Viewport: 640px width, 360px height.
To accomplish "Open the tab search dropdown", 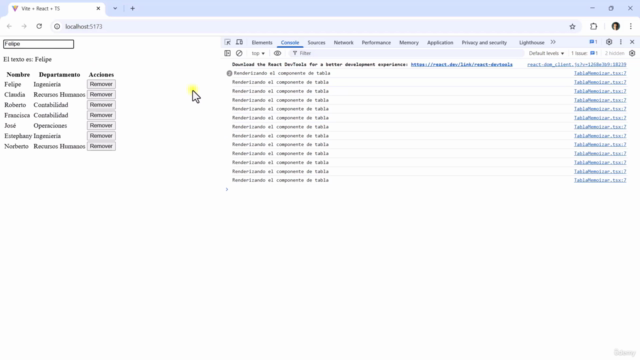I will [x=115, y=9].
